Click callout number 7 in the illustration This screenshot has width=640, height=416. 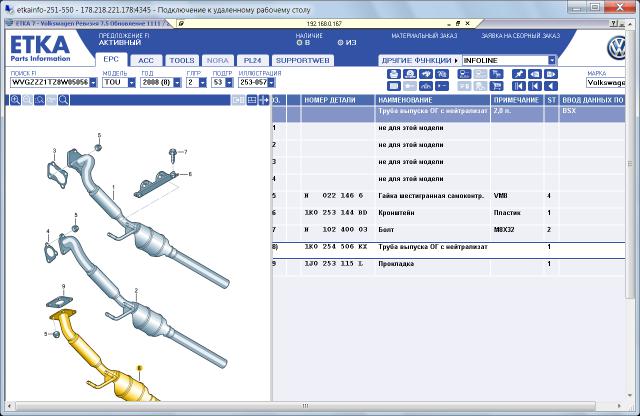(x=185, y=152)
